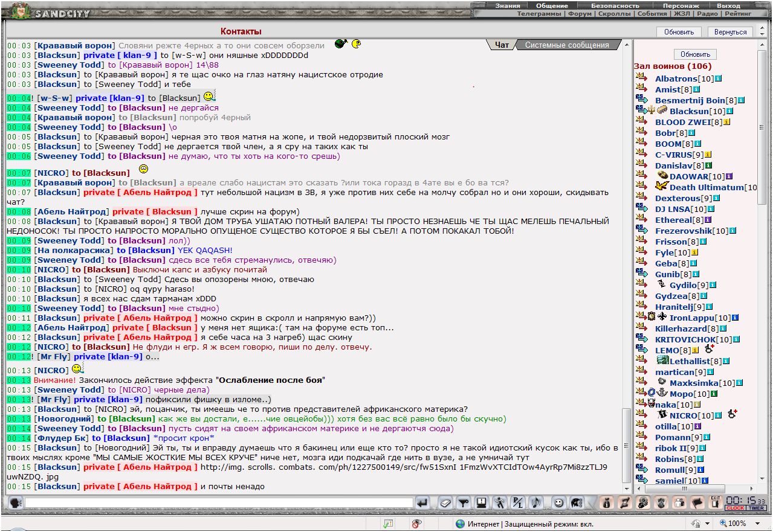Click the Вернуться button
Image resolution: width=773 pixels, height=532 pixels.
[x=730, y=32]
